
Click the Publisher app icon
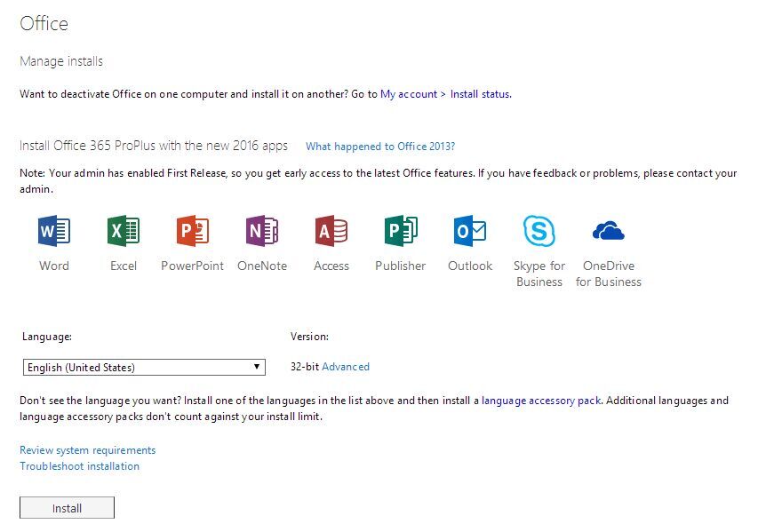[x=401, y=231]
